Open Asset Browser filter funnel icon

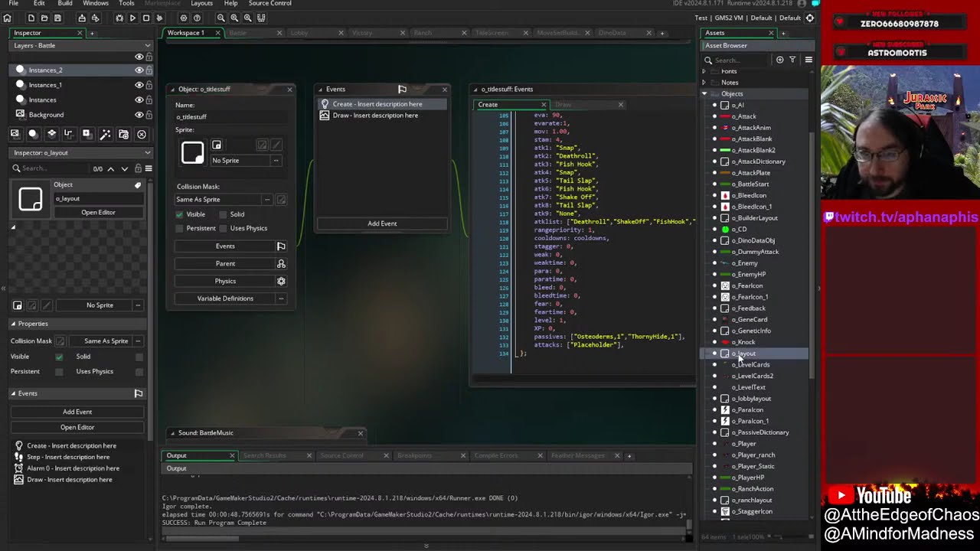click(x=792, y=60)
